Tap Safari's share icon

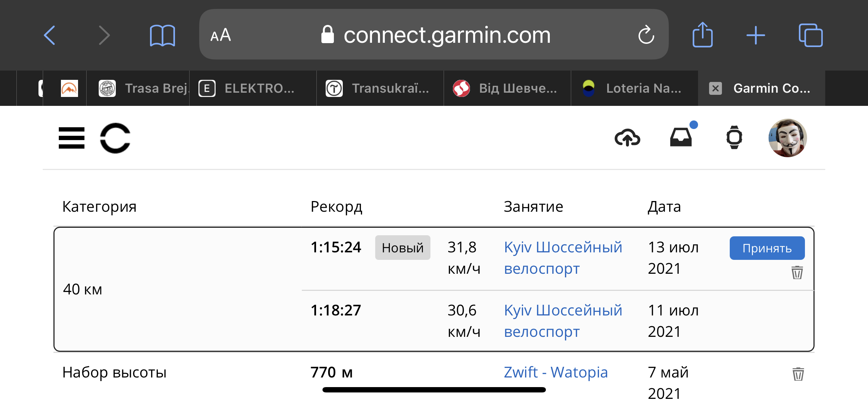click(x=702, y=35)
